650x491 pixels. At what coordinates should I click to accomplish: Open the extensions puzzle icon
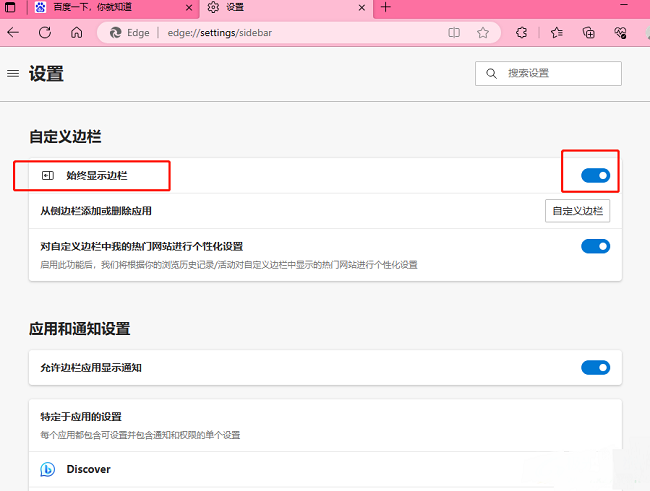pos(521,32)
